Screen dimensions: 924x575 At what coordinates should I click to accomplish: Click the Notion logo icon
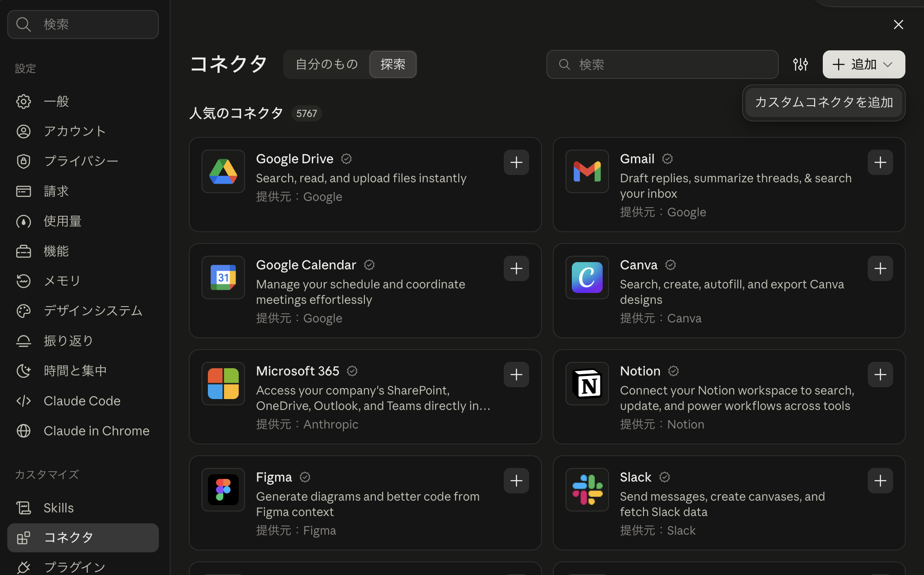(x=587, y=384)
